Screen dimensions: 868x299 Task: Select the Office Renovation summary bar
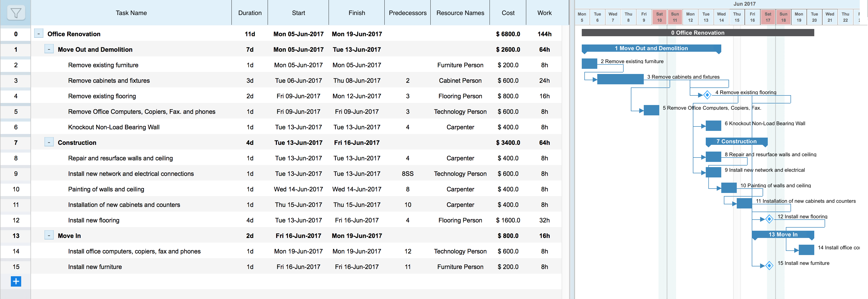698,33
